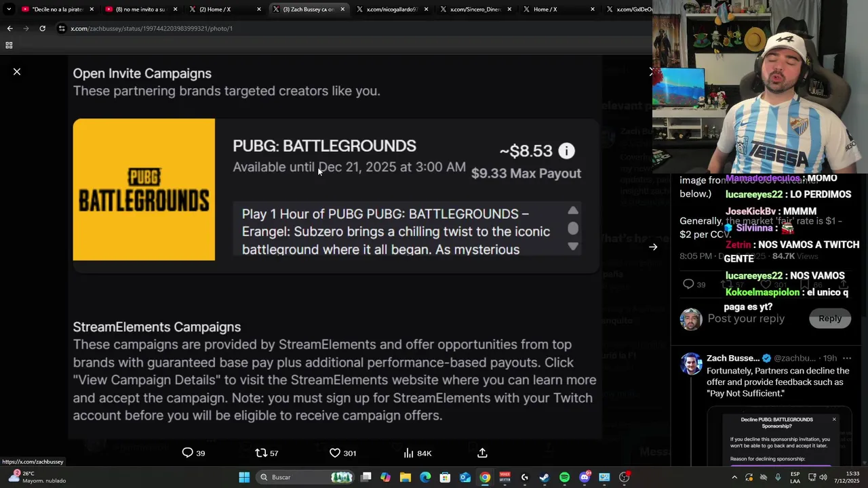The height and width of the screenshot is (488, 868).
Task: Click the reply comment icon in the sidebar
Action: coord(688,284)
